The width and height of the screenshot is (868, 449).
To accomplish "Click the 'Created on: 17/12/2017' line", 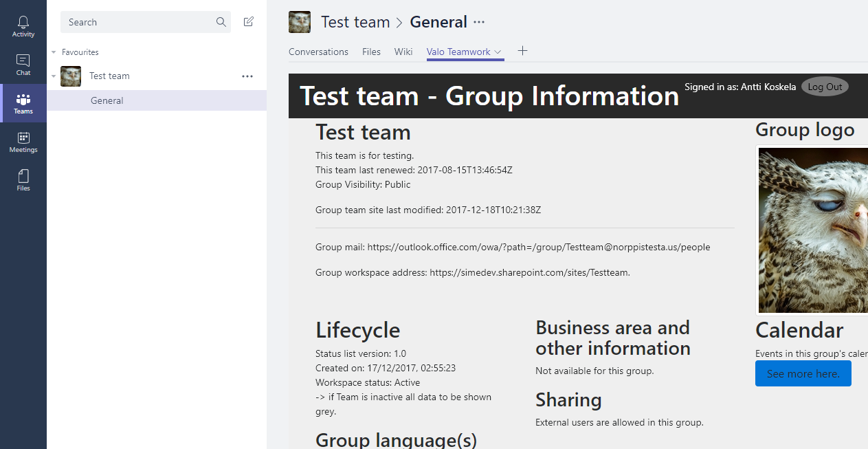I will 386,368.
